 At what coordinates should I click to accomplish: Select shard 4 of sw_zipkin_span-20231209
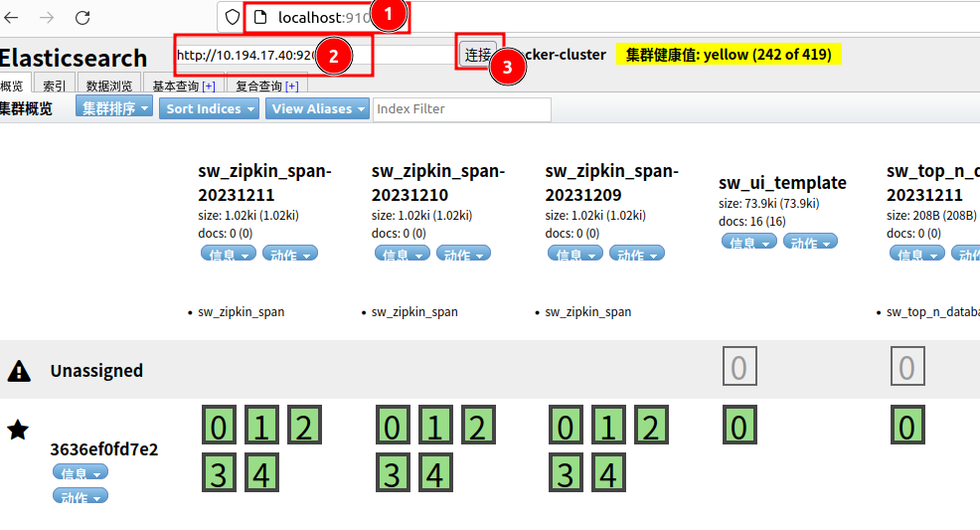(x=608, y=473)
